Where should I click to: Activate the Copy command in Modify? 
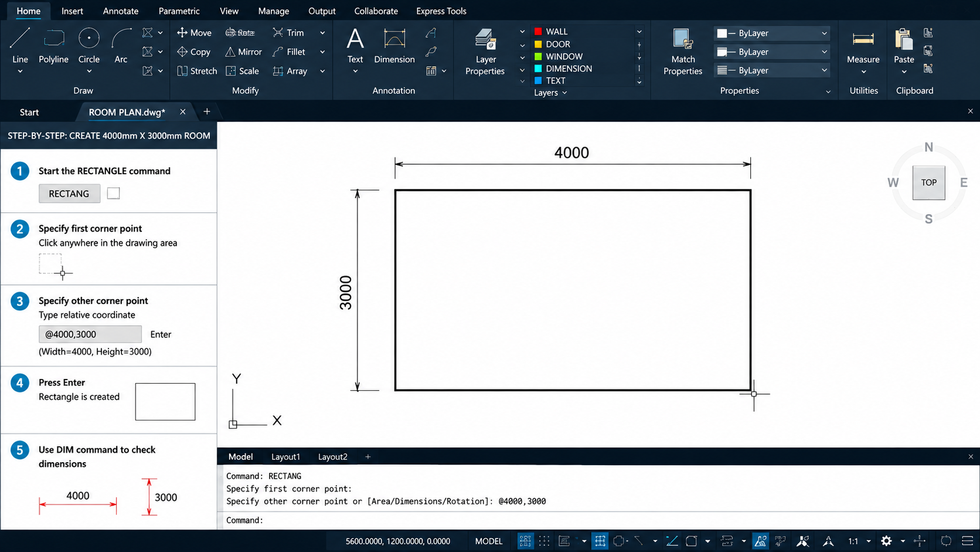point(194,52)
